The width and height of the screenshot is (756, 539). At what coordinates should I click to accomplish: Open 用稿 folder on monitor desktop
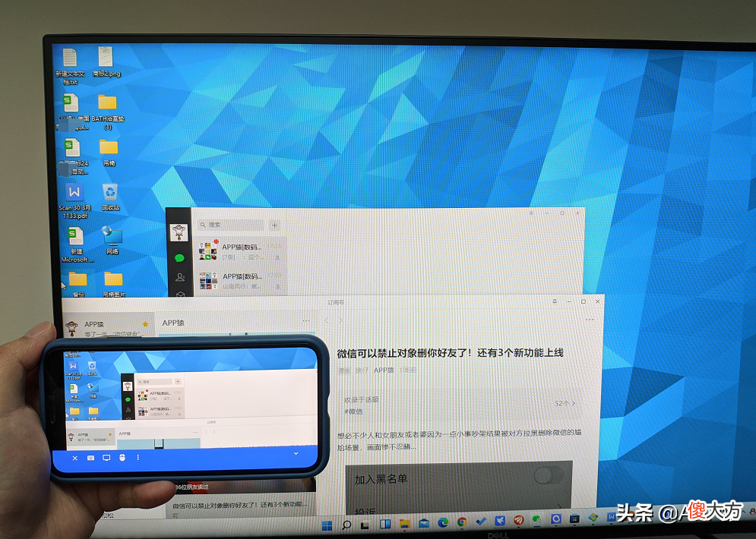109,153
